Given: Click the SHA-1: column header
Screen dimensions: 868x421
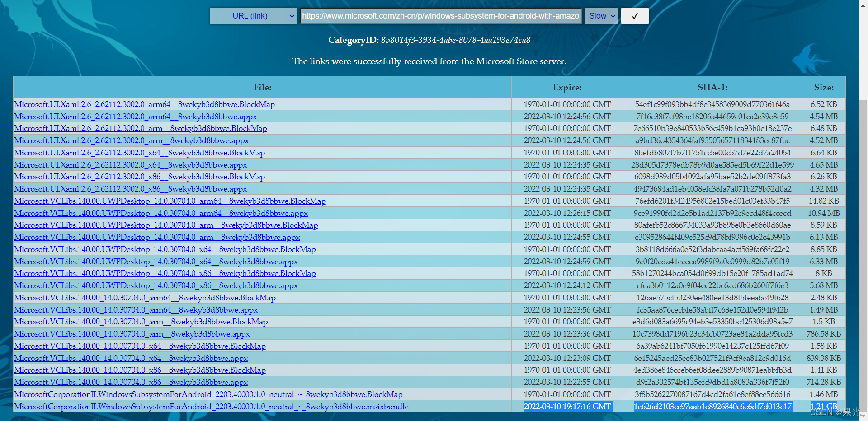Looking at the screenshot, I should [x=712, y=87].
